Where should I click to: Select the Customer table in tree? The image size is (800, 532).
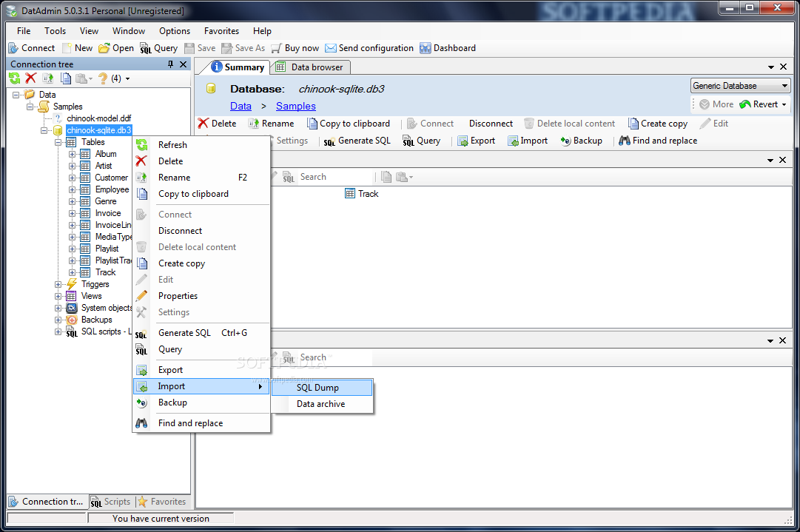click(x=111, y=178)
